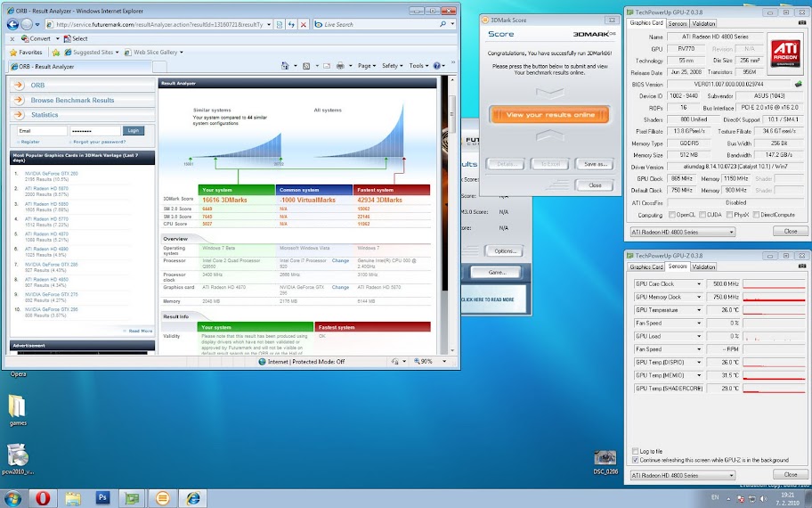Enable the PhysX checkbox in GPU-Z
The height and width of the screenshot is (508, 812).
(729, 215)
